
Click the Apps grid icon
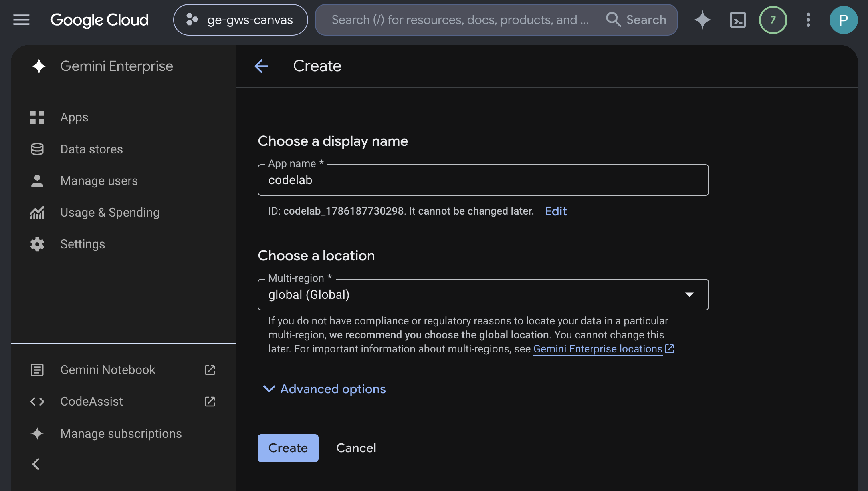coord(37,117)
